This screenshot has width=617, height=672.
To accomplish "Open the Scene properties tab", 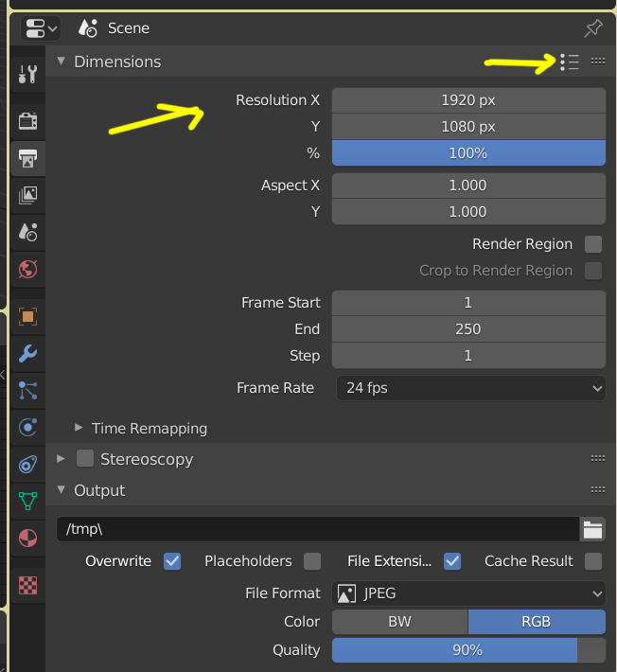I will pos(27,231).
